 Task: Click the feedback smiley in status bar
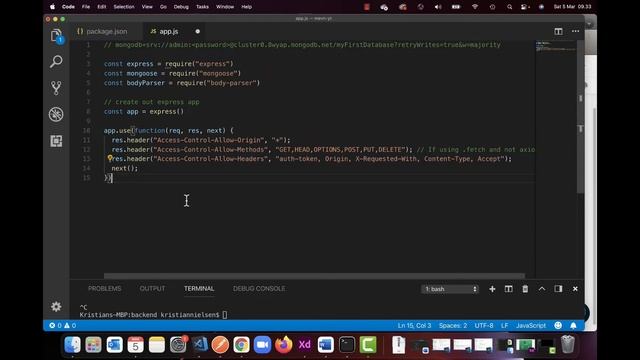(558, 325)
